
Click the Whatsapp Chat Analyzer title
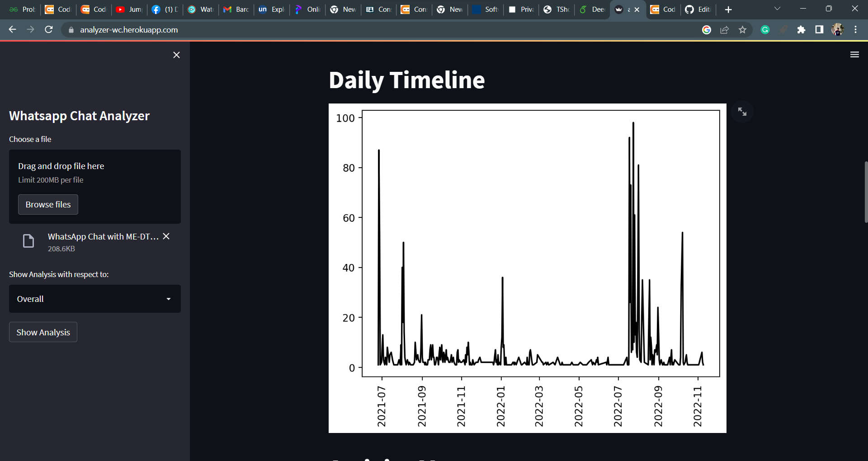79,116
